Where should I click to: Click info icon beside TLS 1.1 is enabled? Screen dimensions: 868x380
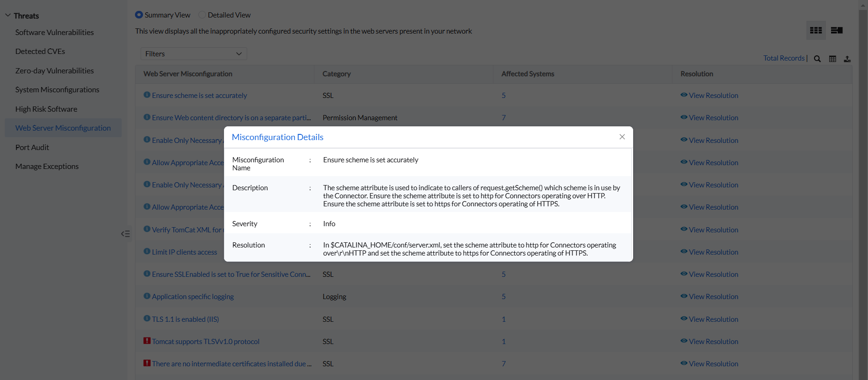(x=147, y=318)
